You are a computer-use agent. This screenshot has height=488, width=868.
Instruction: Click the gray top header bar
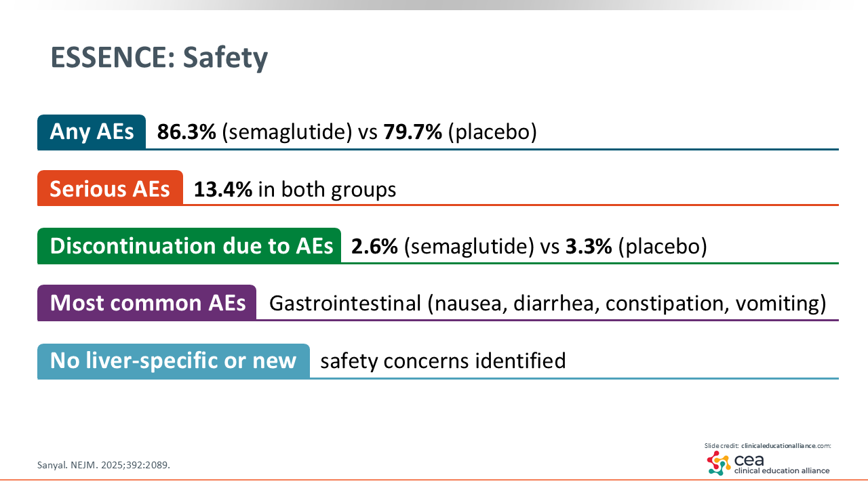(x=434, y=5)
